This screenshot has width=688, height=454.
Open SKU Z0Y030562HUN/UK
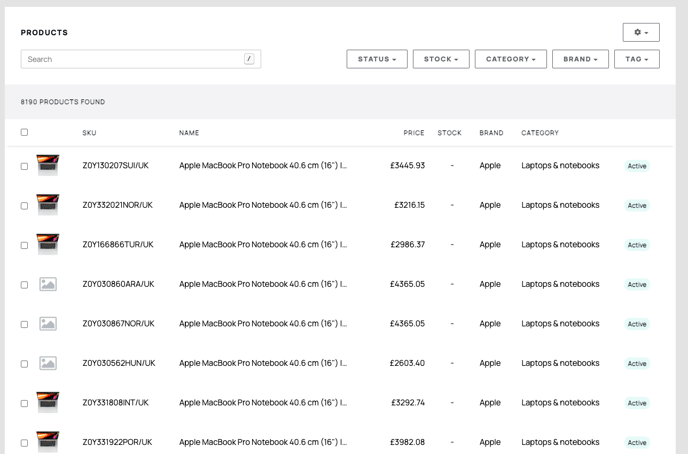click(119, 363)
